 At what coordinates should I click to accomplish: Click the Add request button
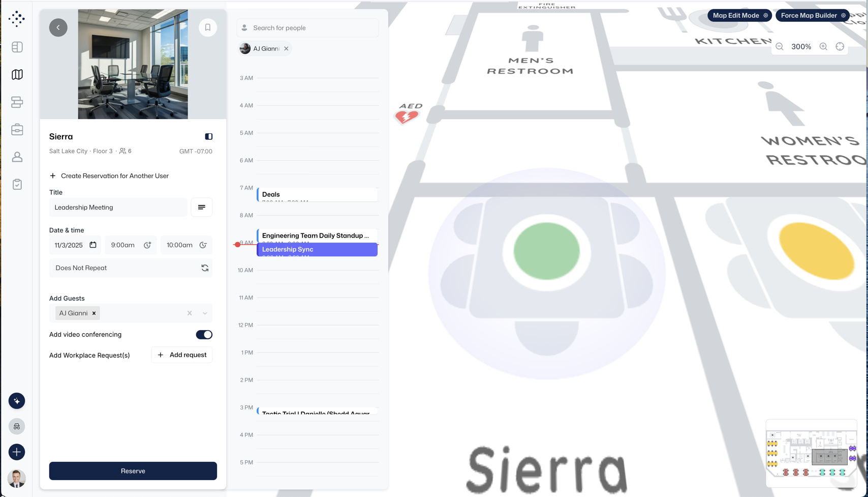(x=182, y=355)
